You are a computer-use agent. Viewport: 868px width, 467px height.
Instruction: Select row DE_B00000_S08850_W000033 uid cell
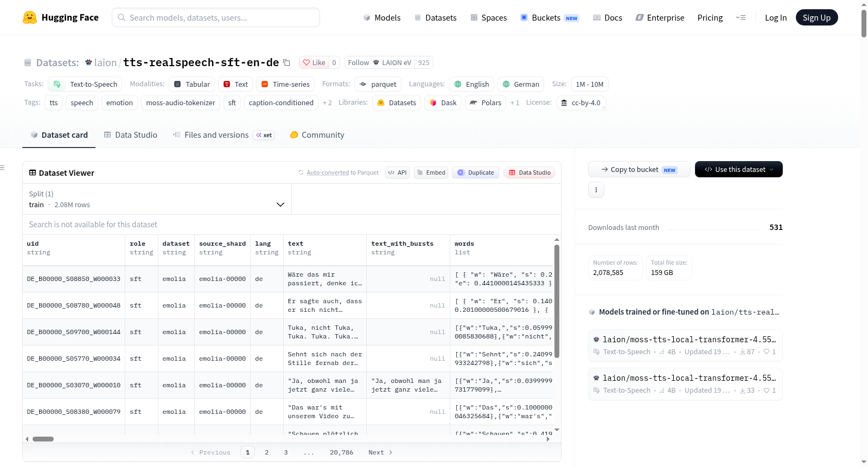point(74,279)
